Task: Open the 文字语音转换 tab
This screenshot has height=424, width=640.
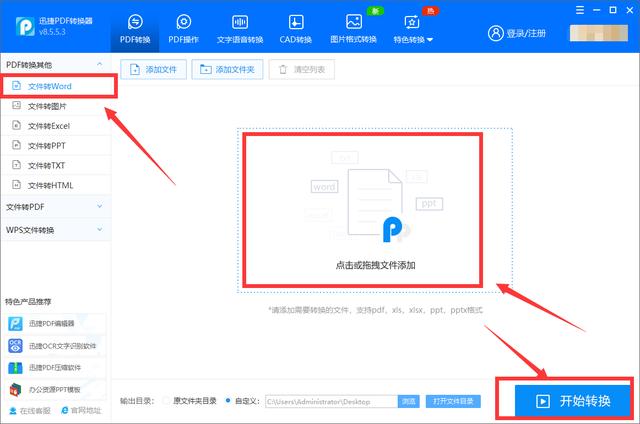Action: point(240,29)
